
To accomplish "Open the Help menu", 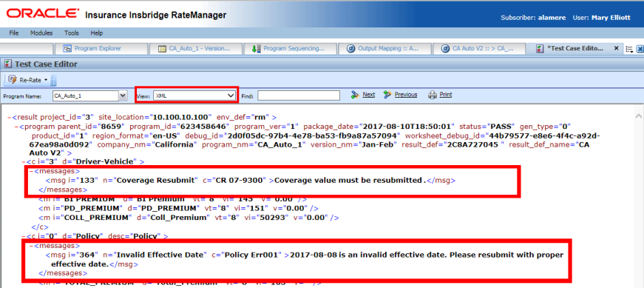I will pyautogui.click(x=97, y=33).
